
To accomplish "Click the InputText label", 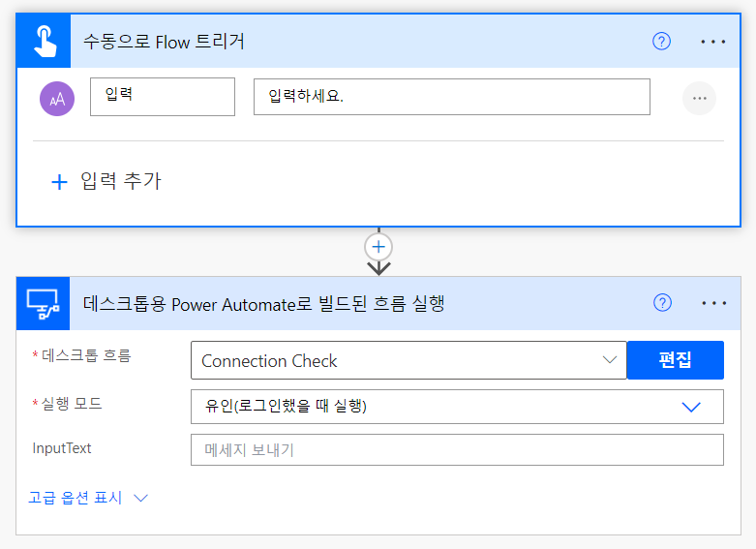I will pos(62,448).
